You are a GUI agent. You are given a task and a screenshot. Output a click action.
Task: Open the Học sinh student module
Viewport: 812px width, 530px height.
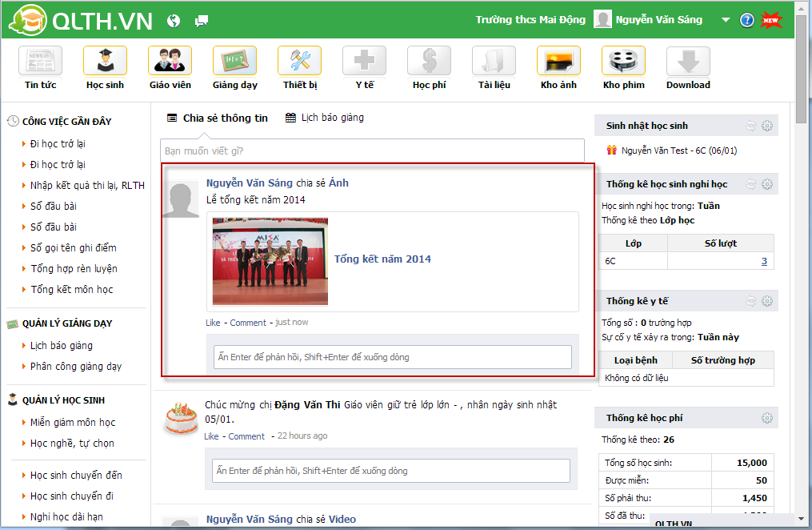105,61
